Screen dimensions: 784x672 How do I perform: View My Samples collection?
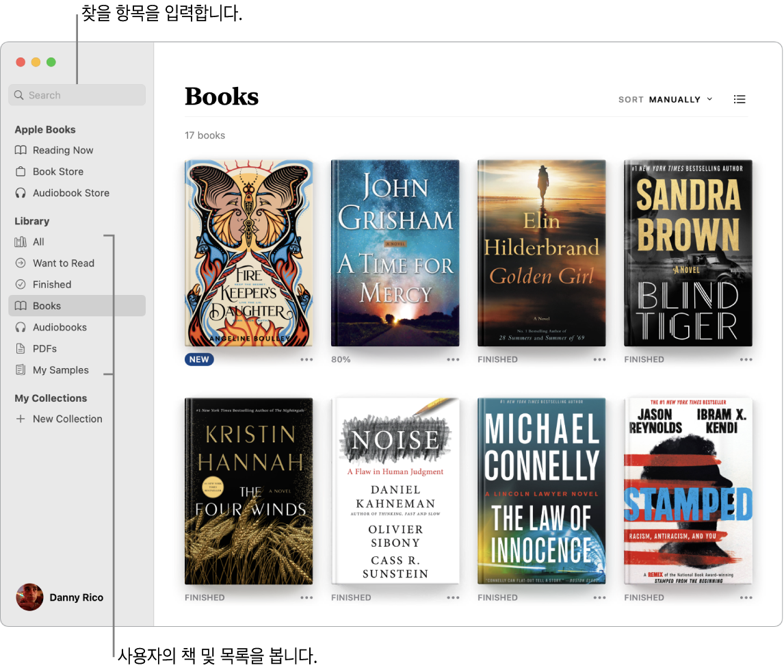tap(59, 370)
